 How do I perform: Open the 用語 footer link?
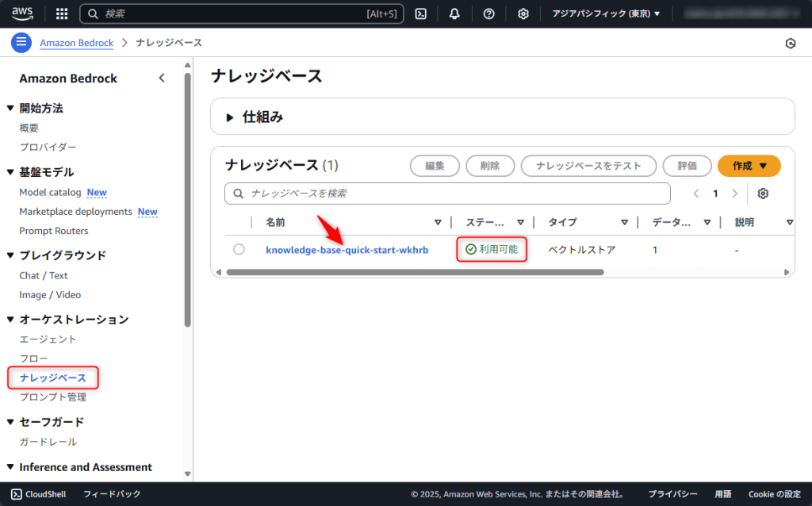(723, 494)
